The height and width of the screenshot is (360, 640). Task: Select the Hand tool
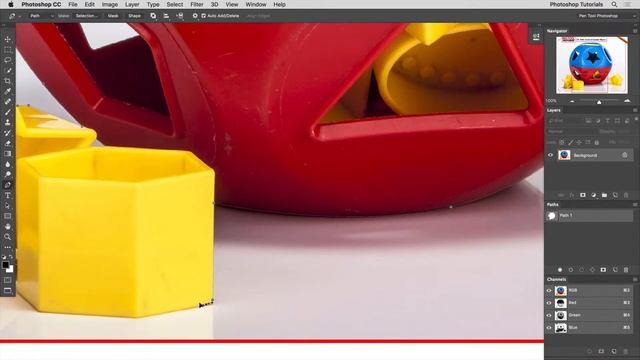(7, 227)
